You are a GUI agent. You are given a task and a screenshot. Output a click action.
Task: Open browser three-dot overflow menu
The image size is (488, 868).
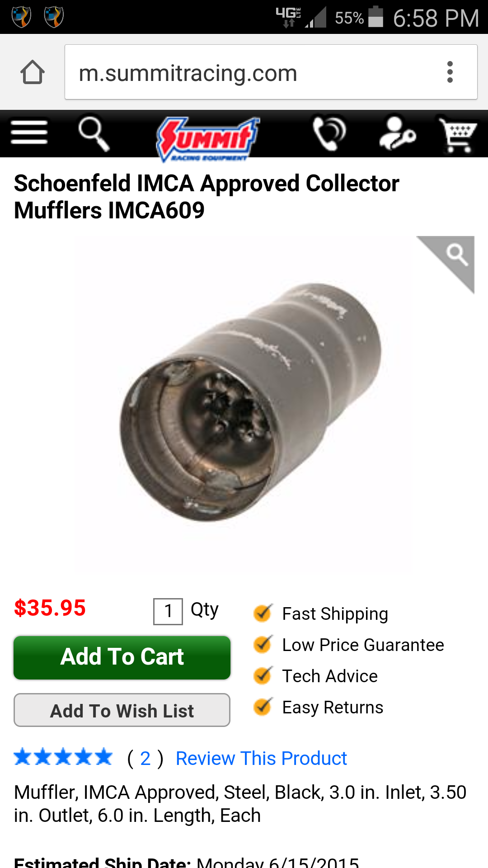click(x=450, y=72)
